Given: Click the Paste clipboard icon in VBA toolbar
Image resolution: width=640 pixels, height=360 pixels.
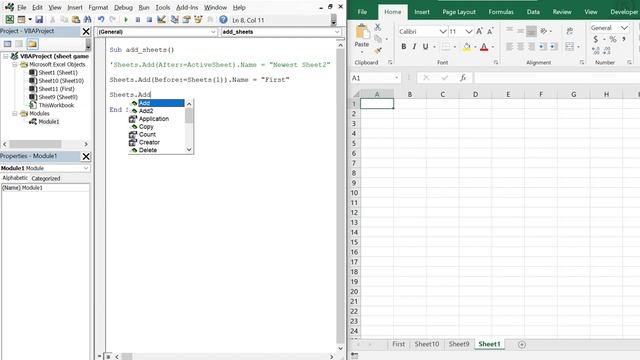Looking at the screenshot, I should click(x=76, y=20).
